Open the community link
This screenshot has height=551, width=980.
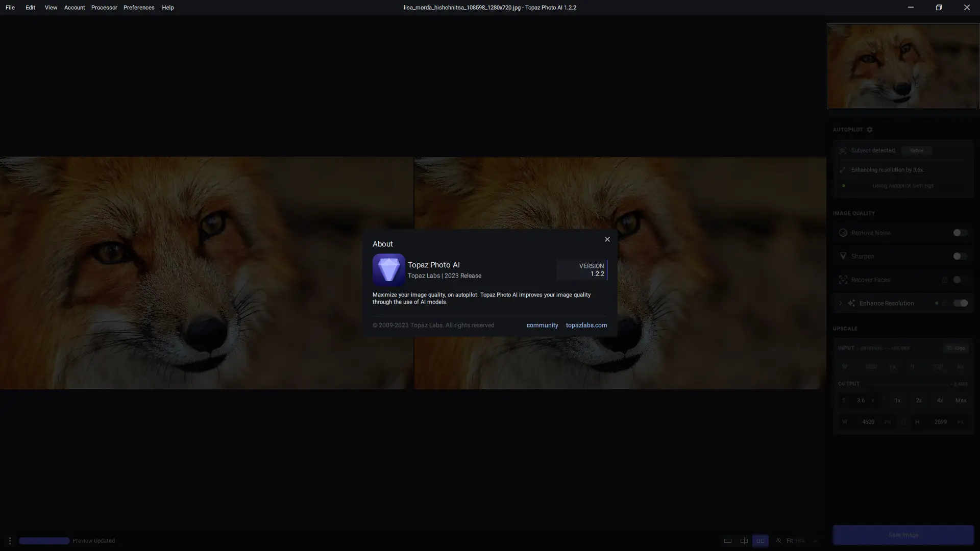(542, 325)
